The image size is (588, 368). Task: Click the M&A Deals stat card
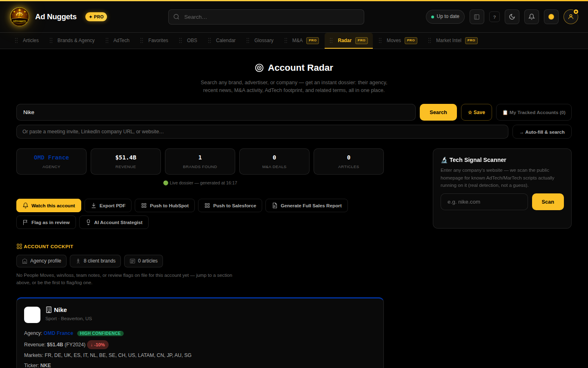[274, 162]
